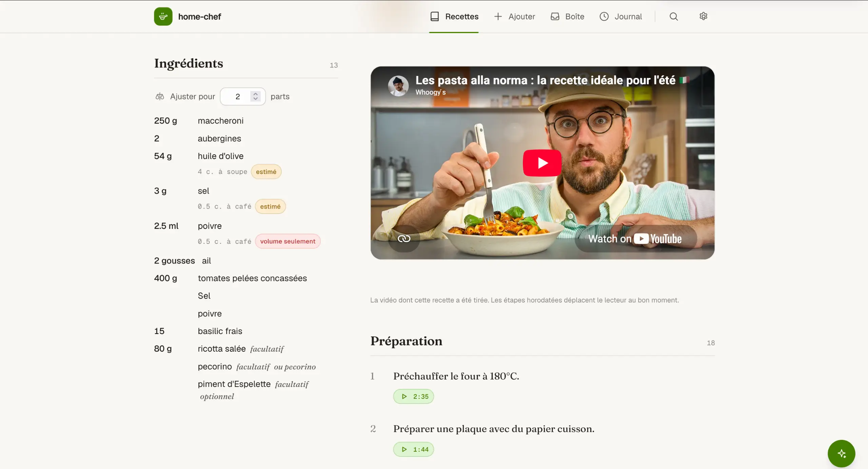
Task: Open the Recettes tab
Action: tap(454, 16)
